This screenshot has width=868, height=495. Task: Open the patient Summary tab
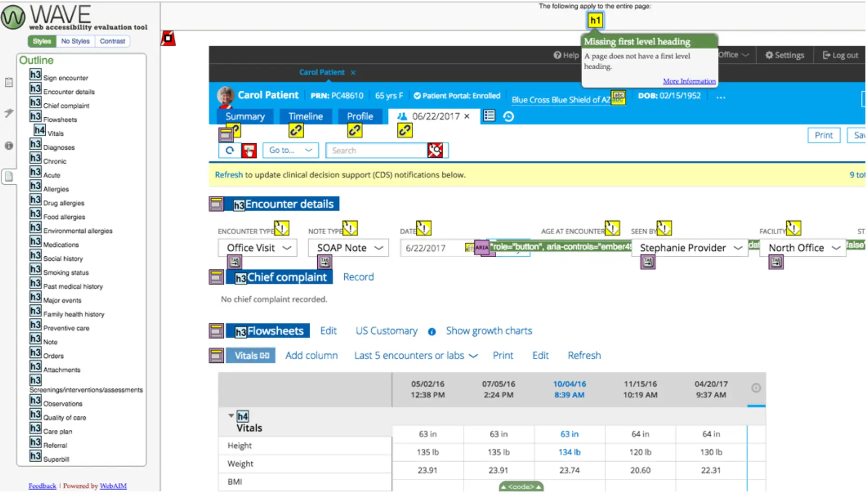click(245, 116)
